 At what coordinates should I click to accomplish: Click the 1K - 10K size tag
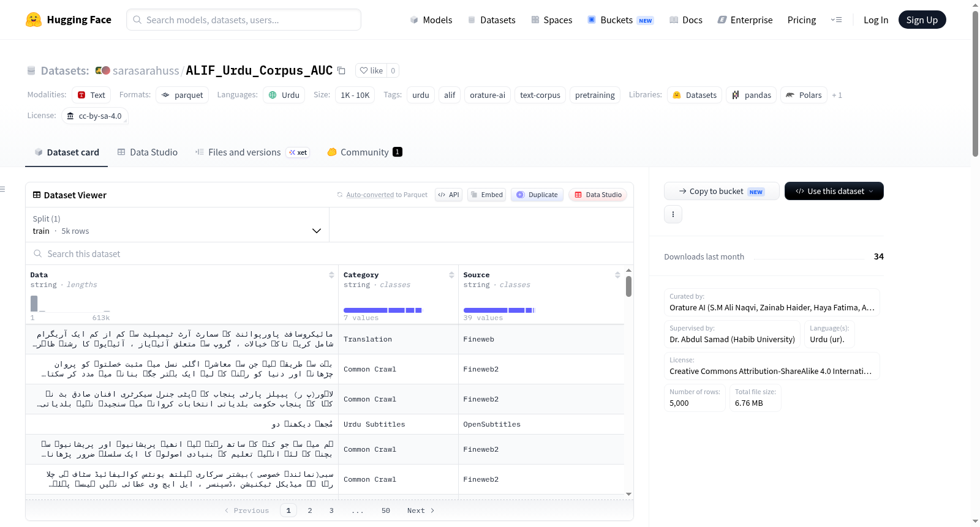click(x=355, y=95)
